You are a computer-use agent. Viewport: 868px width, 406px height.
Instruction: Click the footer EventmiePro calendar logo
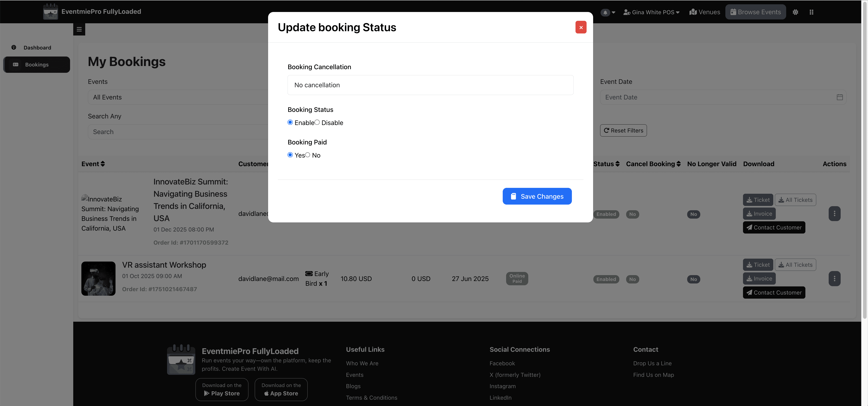[x=181, y=359]
